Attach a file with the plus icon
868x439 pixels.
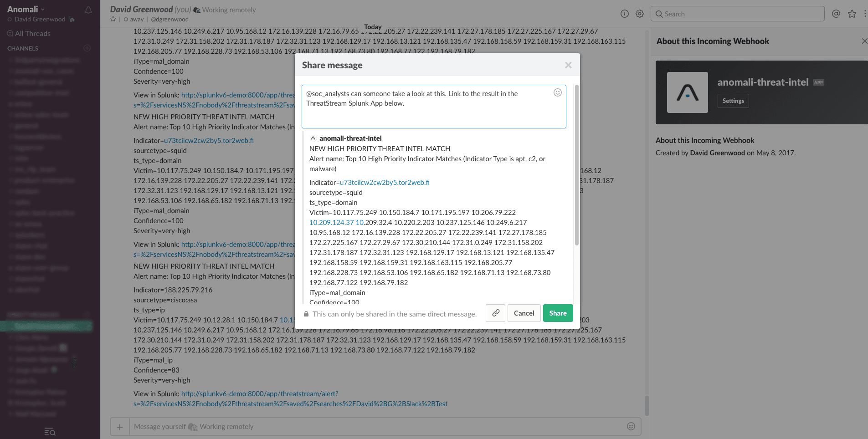click(x=119, y=426)
